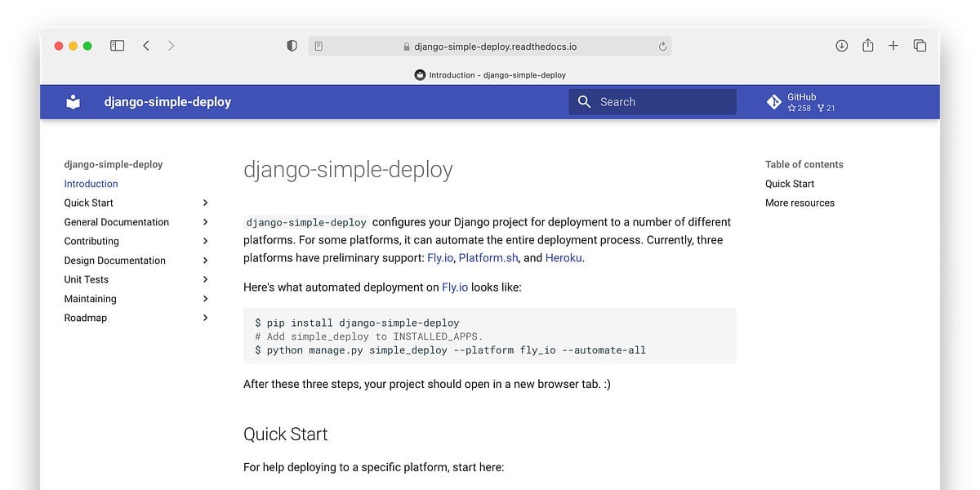Expand the Roadmap sidebar chevron

click(205, 318)
